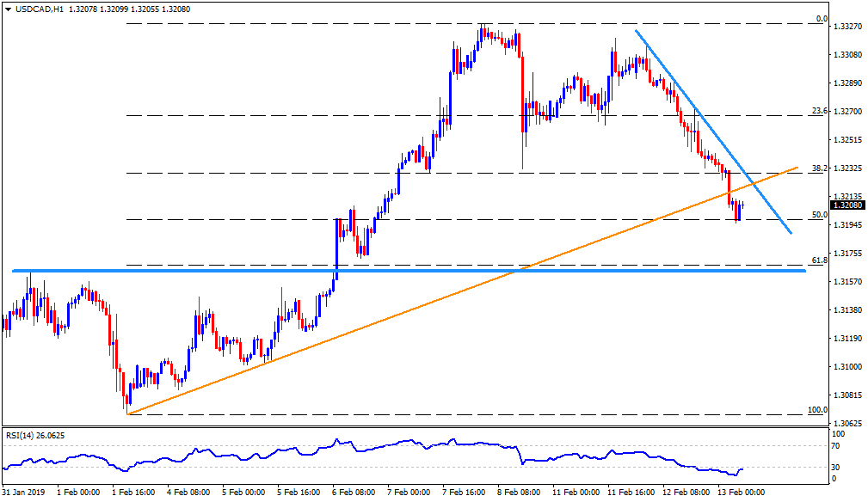The height and width of the screenshot is (502, 868).
Task: Select the 0.0 Fibonacci level label
Action: pyautogui.click(x=821, y=19)
